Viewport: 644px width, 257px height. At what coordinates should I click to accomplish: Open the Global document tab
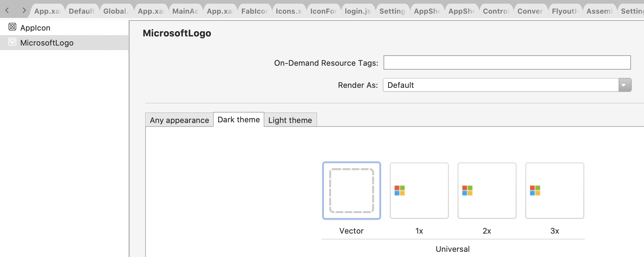tap(116, 11)
